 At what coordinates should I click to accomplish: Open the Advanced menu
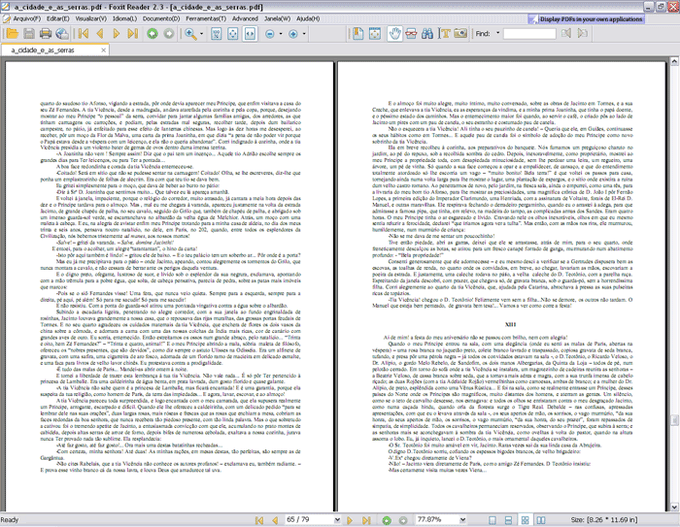pos(245,19)
